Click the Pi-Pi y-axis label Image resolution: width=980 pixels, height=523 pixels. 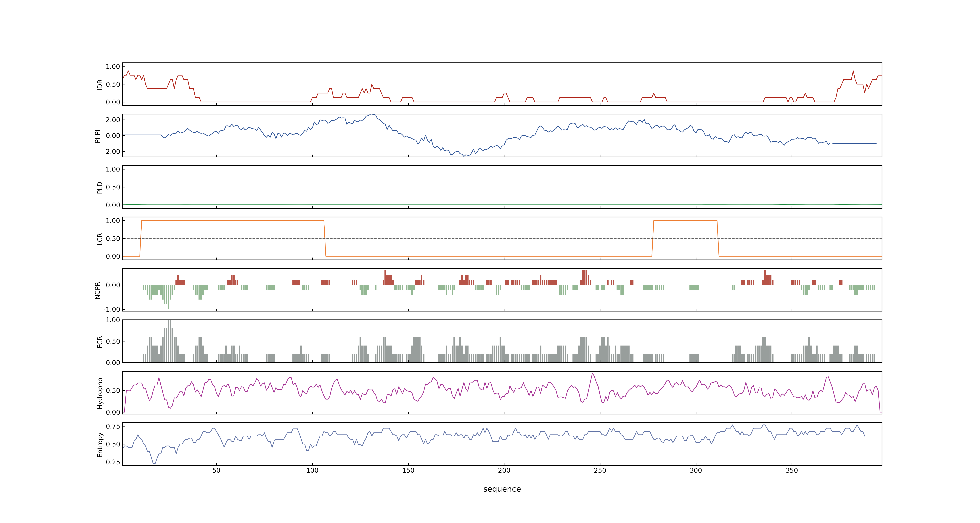[97, 136]
